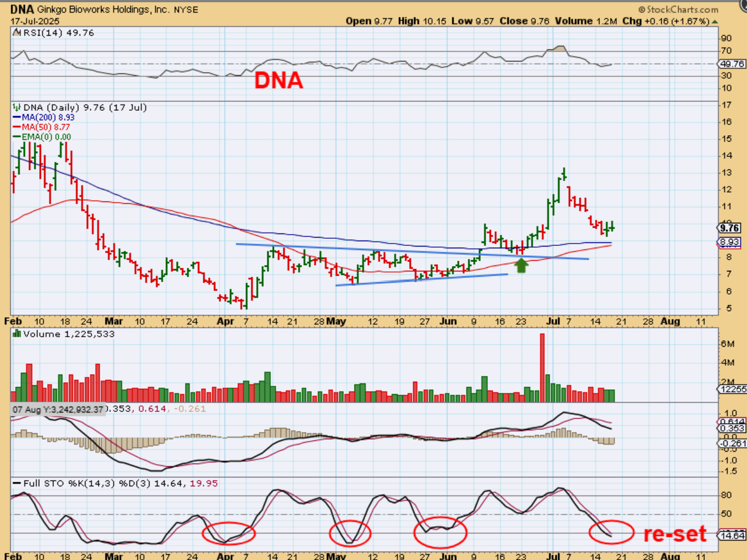Click the 17 label on price axis
The image size is (747, 560).
pos(726,105)
